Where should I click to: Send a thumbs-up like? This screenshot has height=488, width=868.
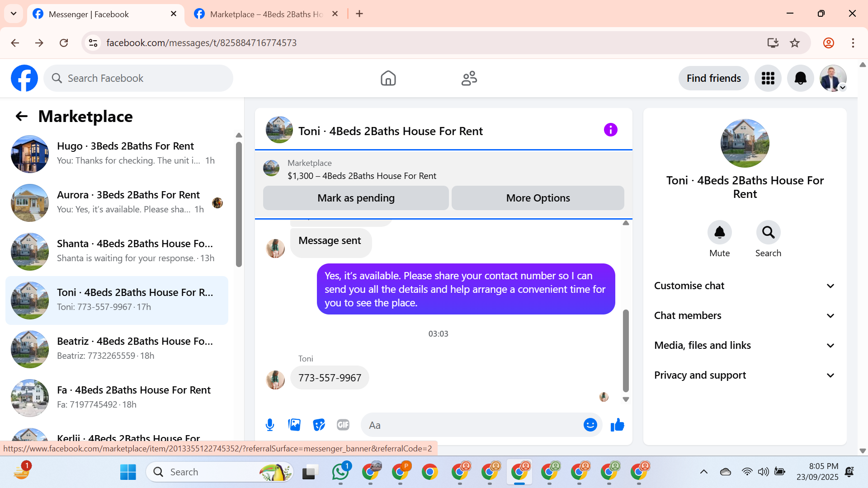(617, 425)
